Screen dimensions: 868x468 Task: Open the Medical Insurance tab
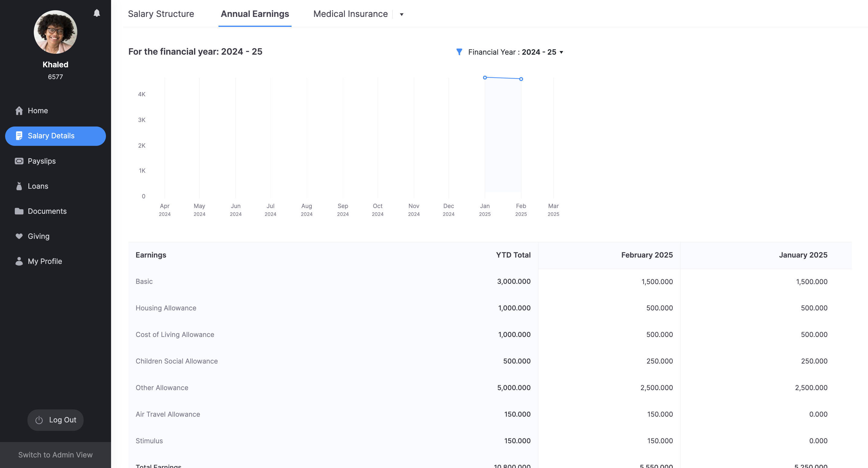350,14
